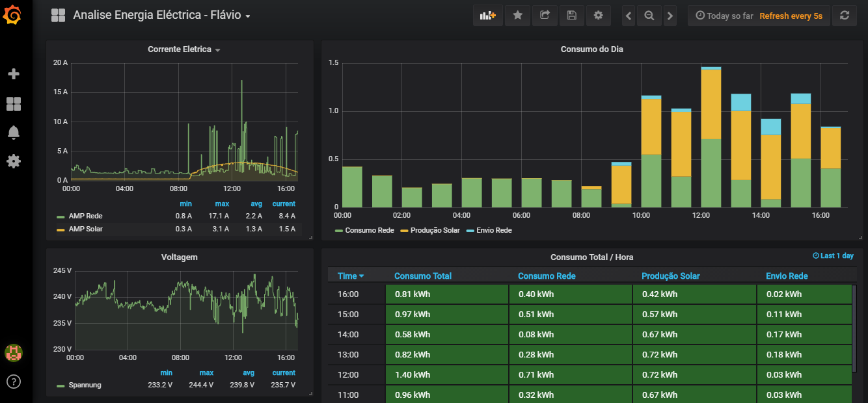
Task: Sort table by Consumo Total column
Action: coord(423,276)
